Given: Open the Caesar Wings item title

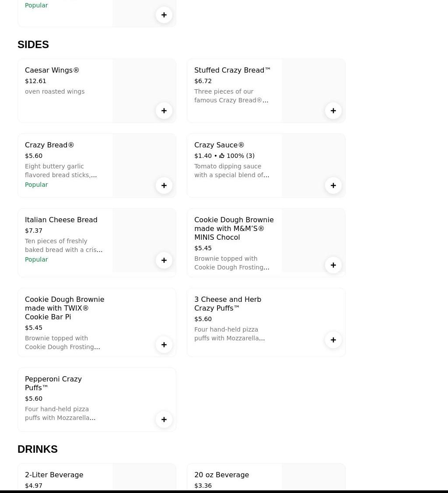Looking at the screenshot, I should tap(52, 70).
